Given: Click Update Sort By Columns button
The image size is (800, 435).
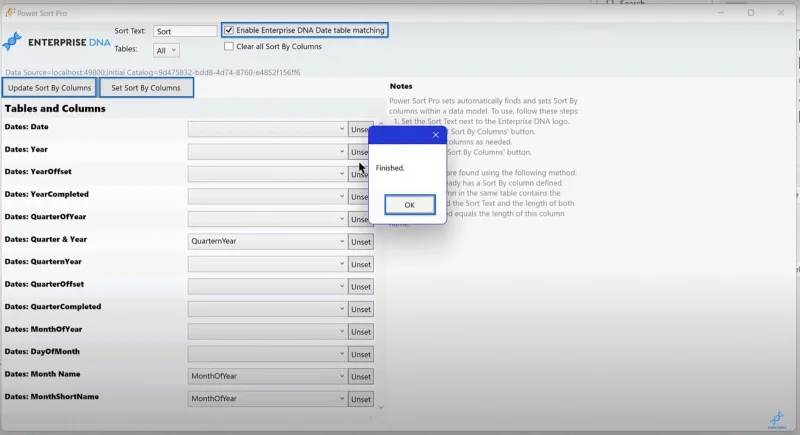Looking at the screenshot, I should coord(49,88).
